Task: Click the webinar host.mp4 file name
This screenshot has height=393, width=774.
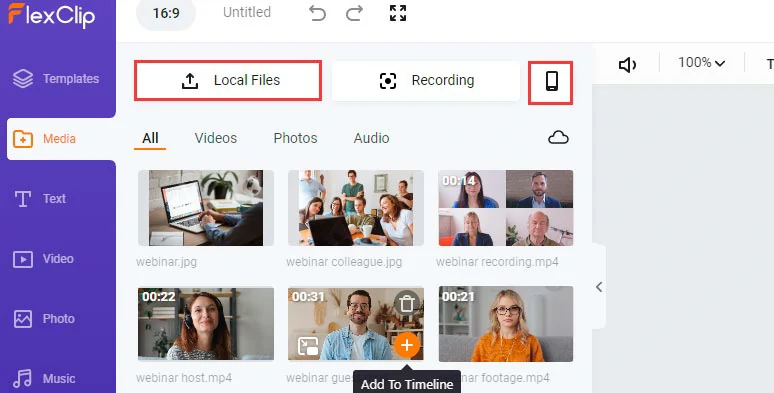Action: [x=184, y=378]
